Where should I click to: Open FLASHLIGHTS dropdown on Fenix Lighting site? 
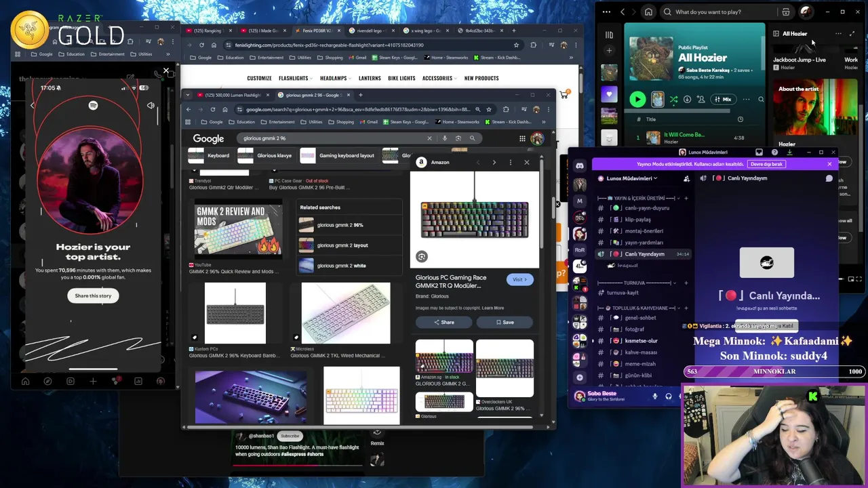click(296, 78)
